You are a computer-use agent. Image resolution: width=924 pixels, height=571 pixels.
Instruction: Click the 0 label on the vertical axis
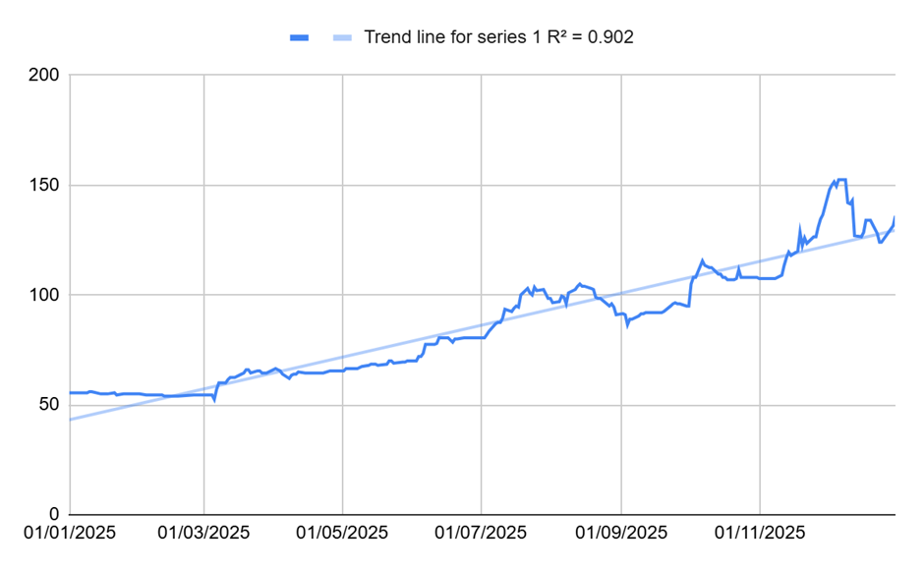[54, 514]
